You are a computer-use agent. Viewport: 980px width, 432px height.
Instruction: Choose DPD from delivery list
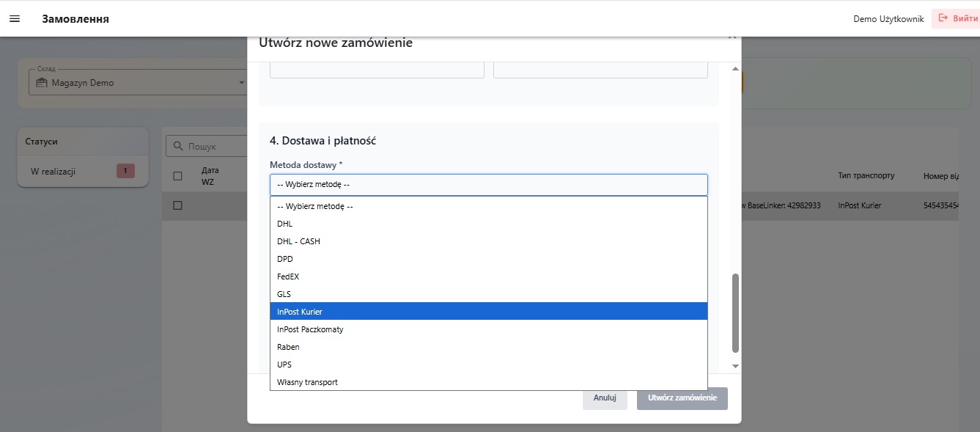[x=489, y=259]
